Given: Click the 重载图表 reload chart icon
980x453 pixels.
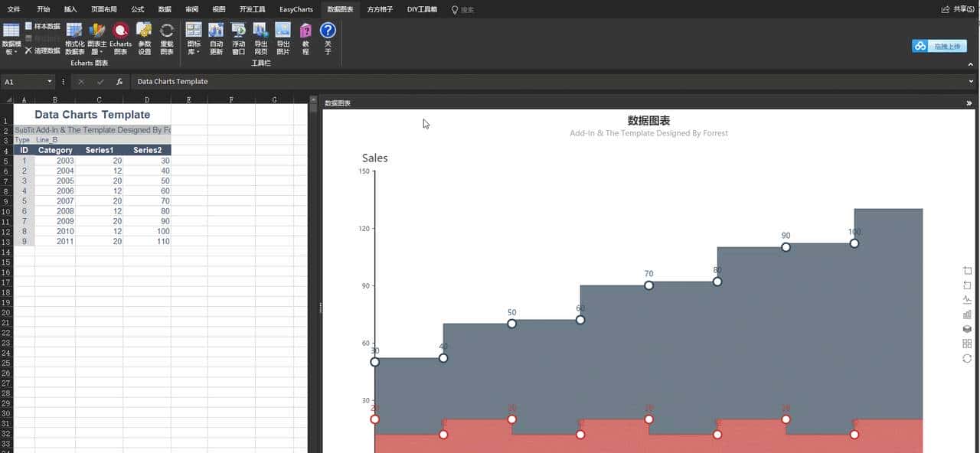Looking at the screenshot, I should (167, 37).
